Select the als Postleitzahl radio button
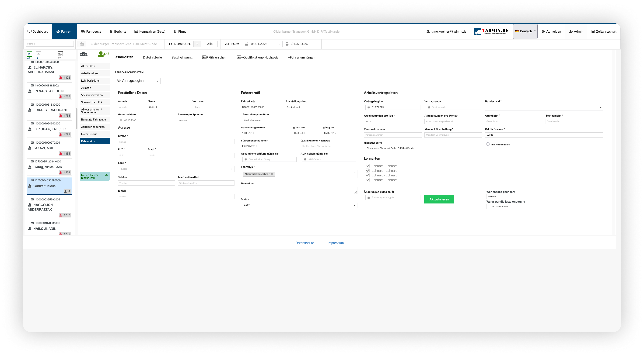 (x=488, y=144)
